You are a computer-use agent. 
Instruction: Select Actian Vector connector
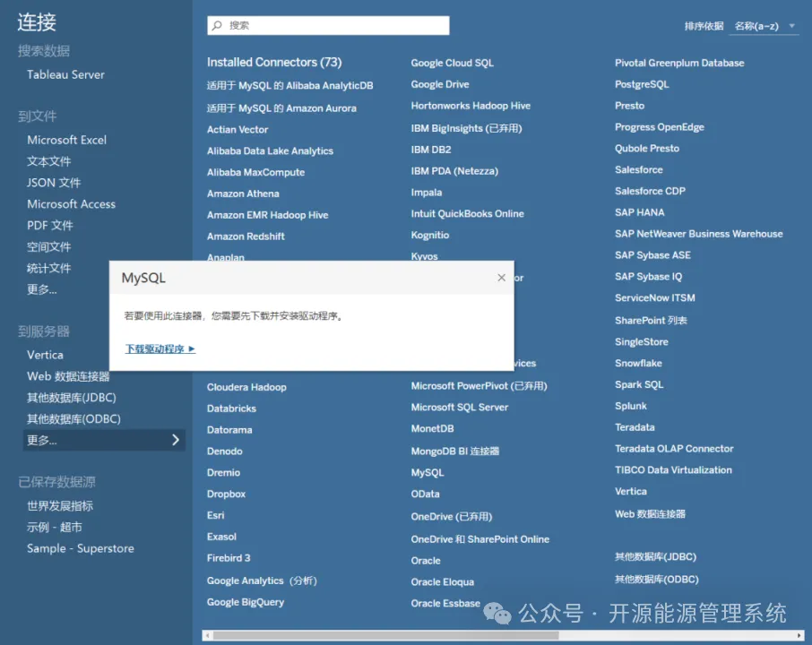pyautogui.click(x=238, y=129)
